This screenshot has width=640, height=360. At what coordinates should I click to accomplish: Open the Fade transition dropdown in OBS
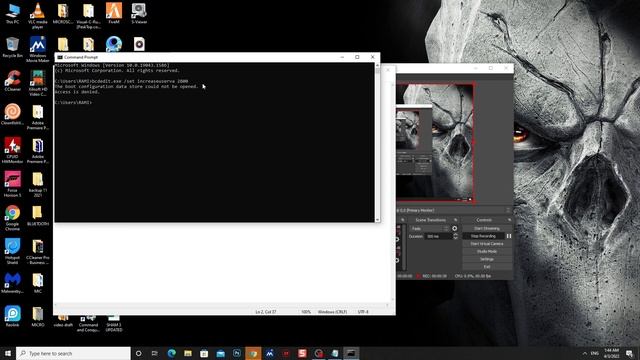tap(429, 229)
